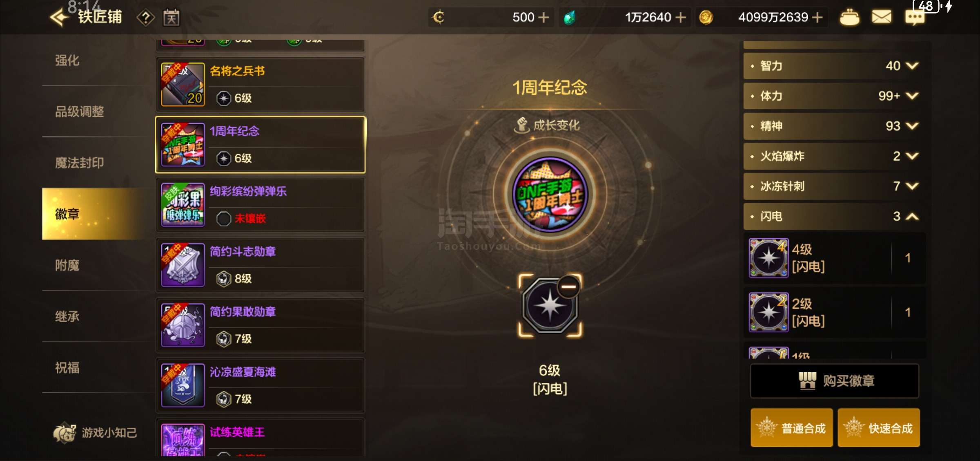This screenshot has width=980, height=461.
Task: Open the treasure pouch icon in top bar
Action: pos(849,17)
